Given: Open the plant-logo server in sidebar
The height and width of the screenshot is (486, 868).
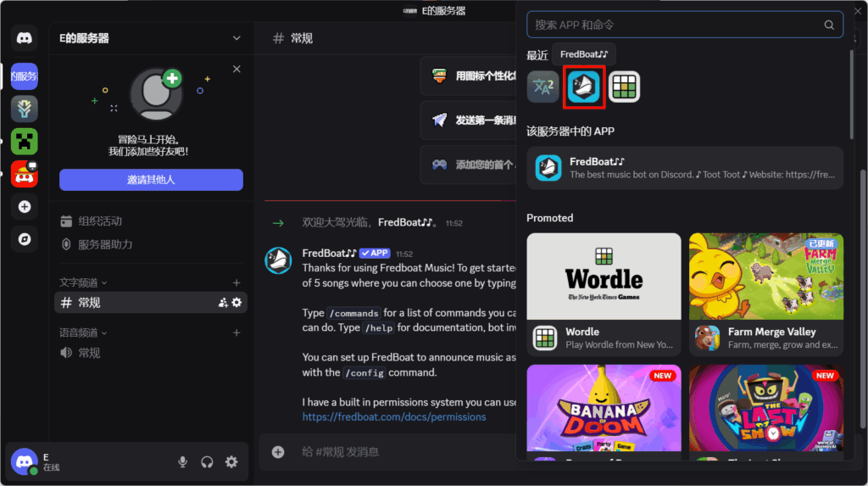Looking at the screenshot, I should click(x=25, y=109).
